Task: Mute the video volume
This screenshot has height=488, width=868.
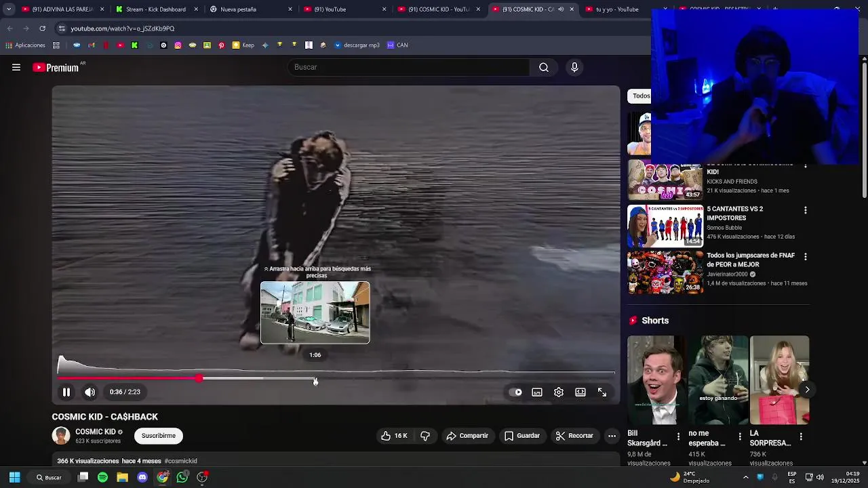Action: [x=90, y=392]
